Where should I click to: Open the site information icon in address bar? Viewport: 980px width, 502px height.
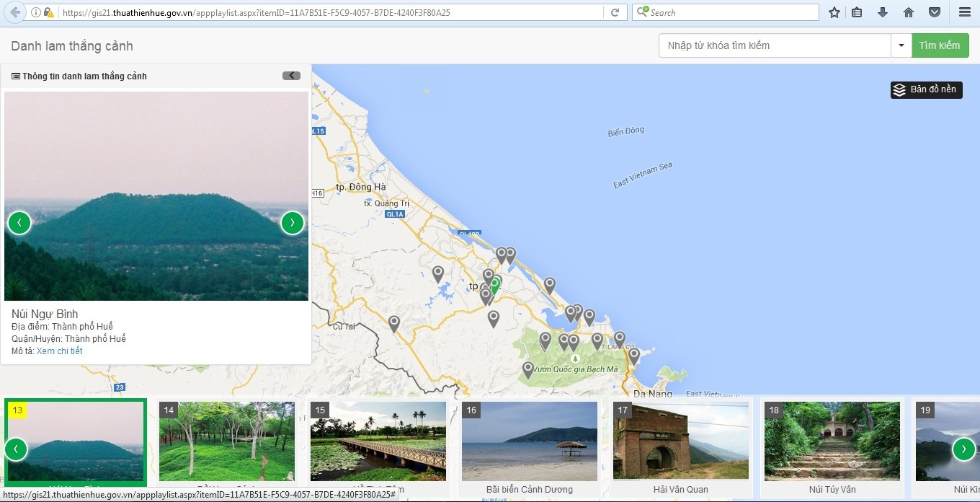point(36,12)
